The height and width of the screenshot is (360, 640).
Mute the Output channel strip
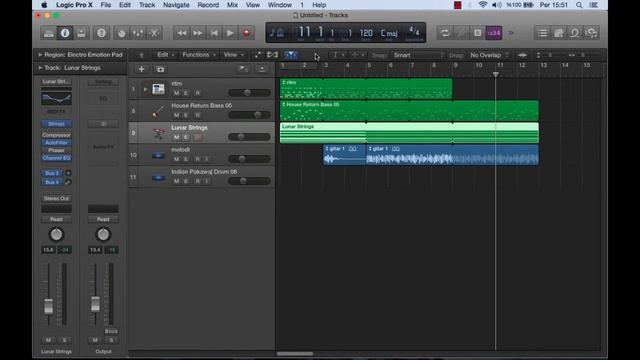pos(95,340)
